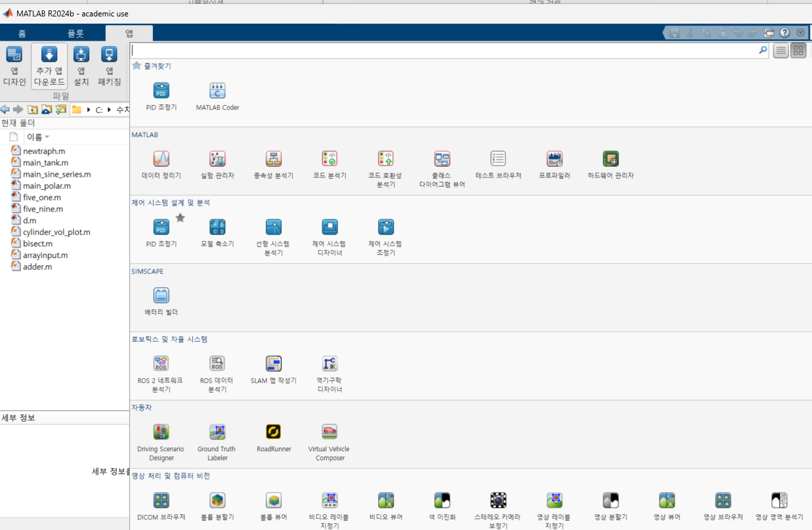Open the 앱 패키징 packaging tool
Image resolution: width=812 pixels, height=530 pixels.
click(x=110, y=66)
